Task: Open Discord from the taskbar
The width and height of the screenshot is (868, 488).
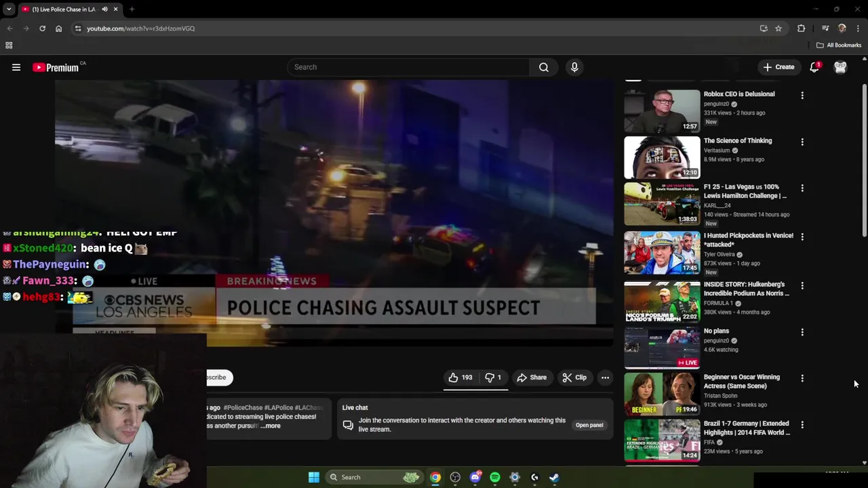Action: pyautogui.click(x=475, y=477)
